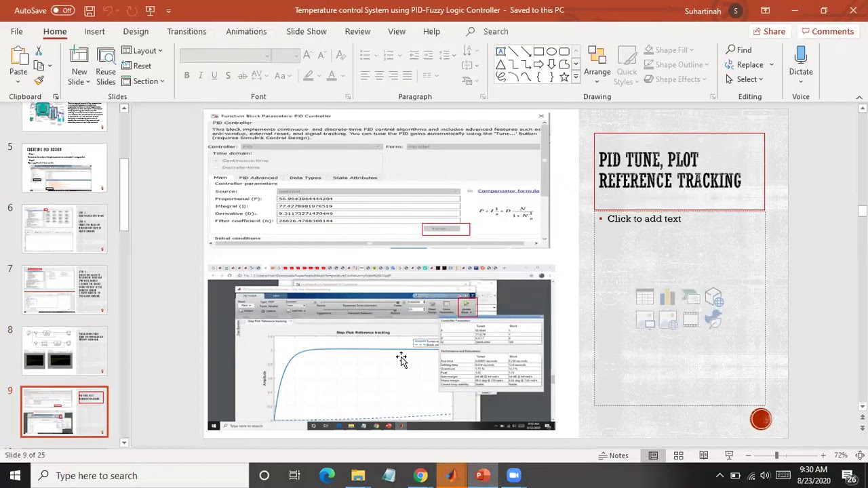
Task: Start Slide Show from status bar
Action: [x=729, y=455]
